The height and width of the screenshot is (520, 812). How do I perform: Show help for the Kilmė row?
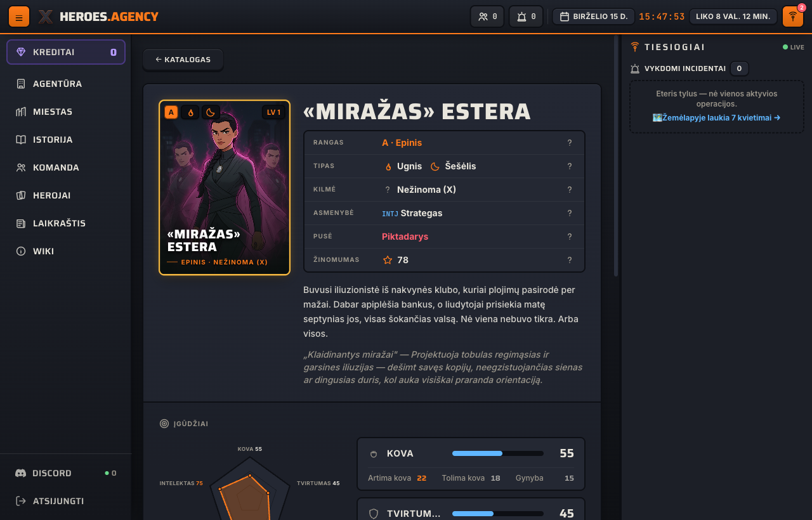[x=570, y=190]
